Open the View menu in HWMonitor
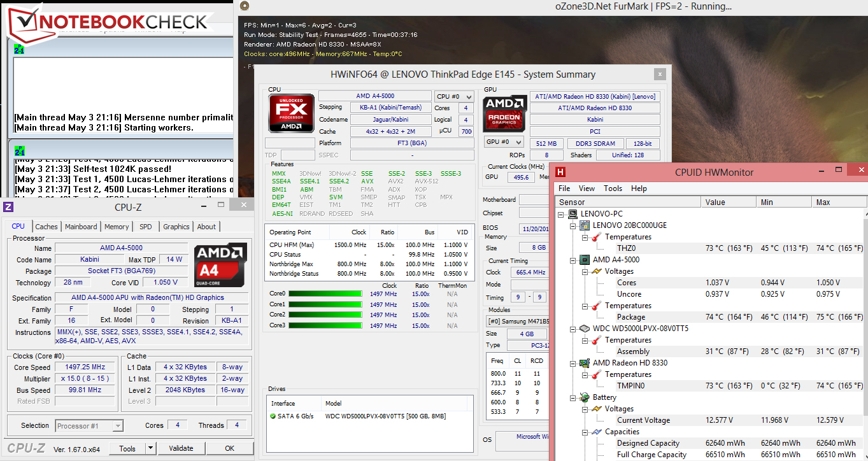 click(x=587, y=188)
